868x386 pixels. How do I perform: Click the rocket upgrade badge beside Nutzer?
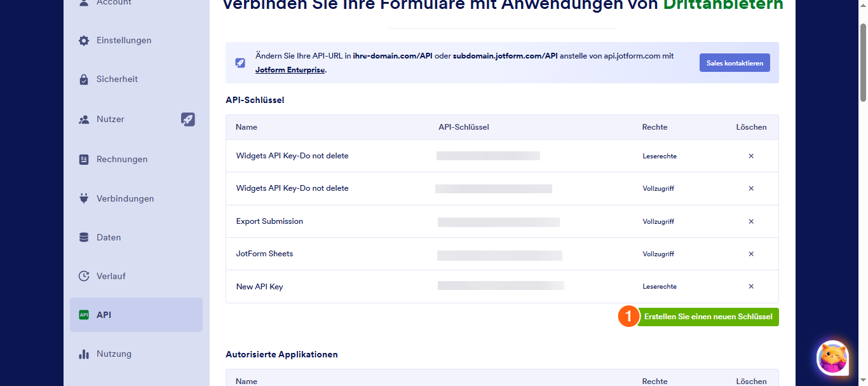pyautogui.click(x=188, y=119)
